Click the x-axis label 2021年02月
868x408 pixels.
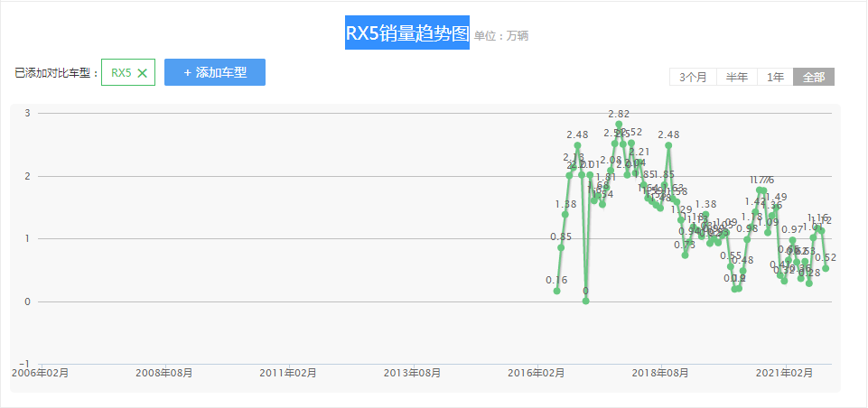point(785,373)
